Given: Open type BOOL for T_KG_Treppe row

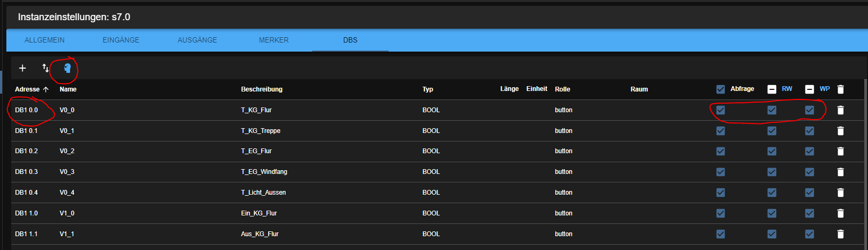Looking at the screenshot, I should point(431,131).
